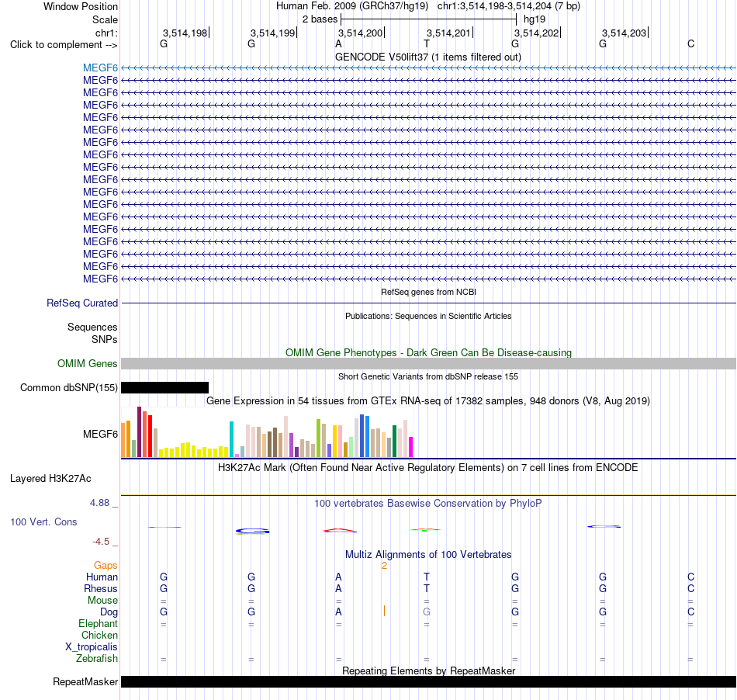Click the highlighted light-blue MEGF6 transcript label

(100, 68)
